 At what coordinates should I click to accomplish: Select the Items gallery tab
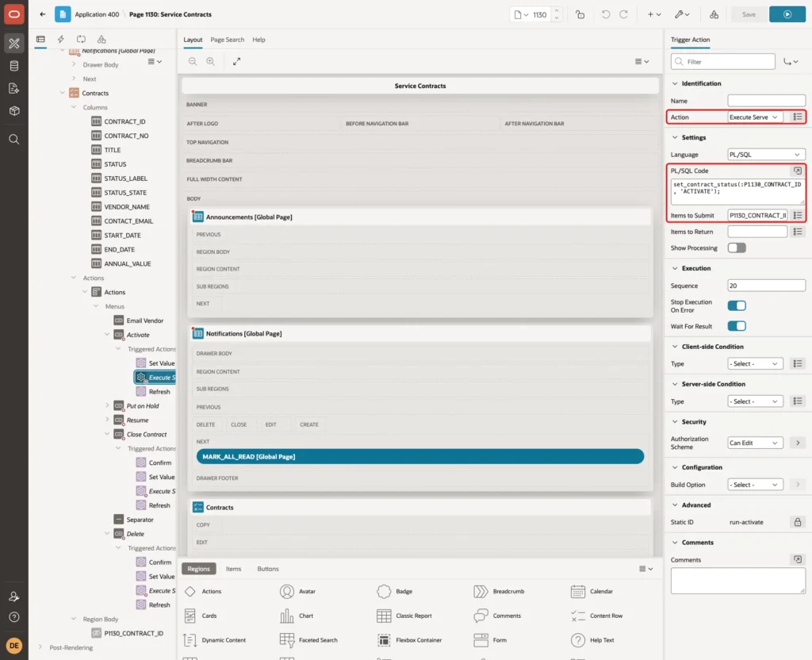[234, 569]
